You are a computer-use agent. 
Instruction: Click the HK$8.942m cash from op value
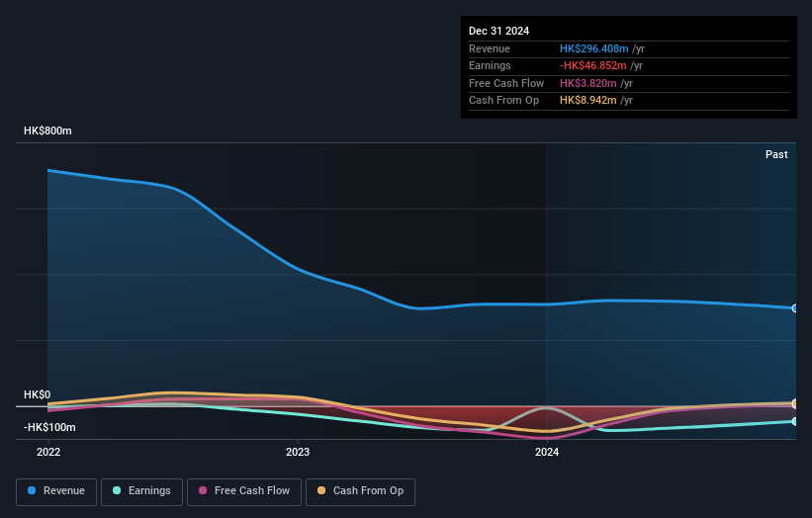587,101
